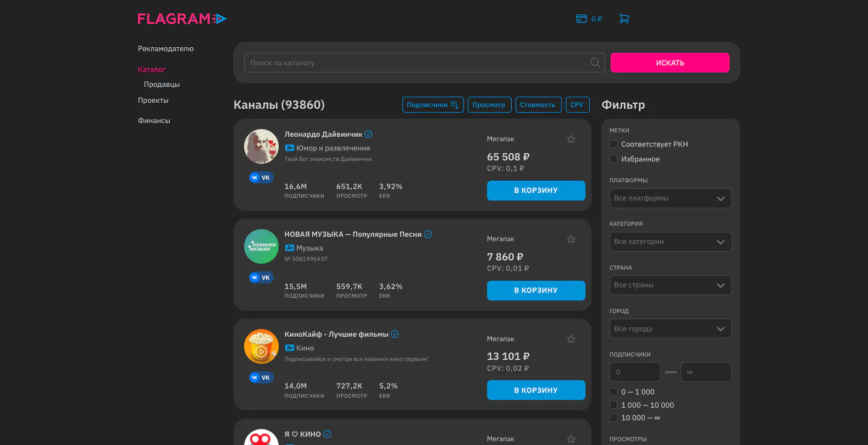Viewport: 868px width, 445px height.
Task: Star the КиноКайф channel as favorite
Action: (571, 339)
